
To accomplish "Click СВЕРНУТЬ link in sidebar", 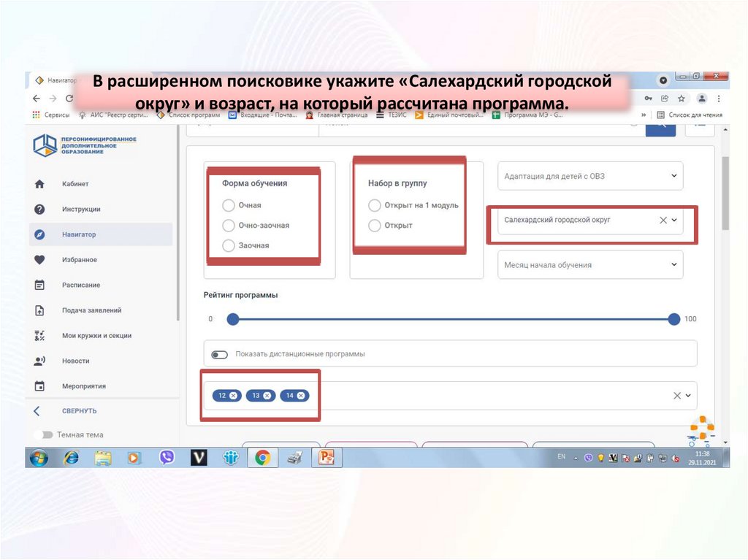I will click(x=79, y=411).
